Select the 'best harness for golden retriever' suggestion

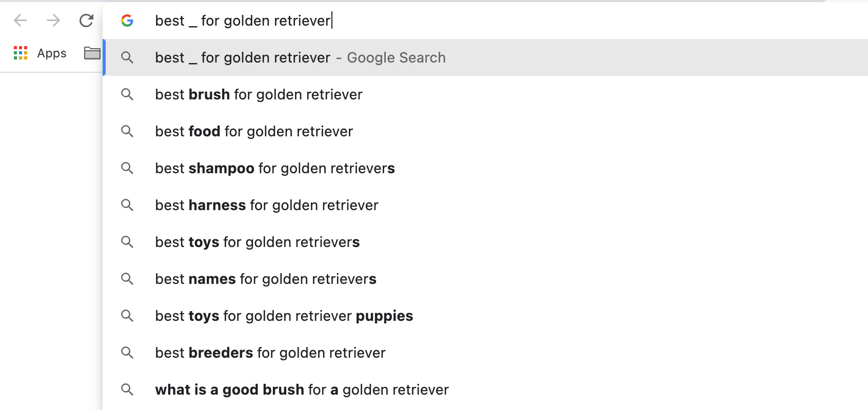[267, 205]
